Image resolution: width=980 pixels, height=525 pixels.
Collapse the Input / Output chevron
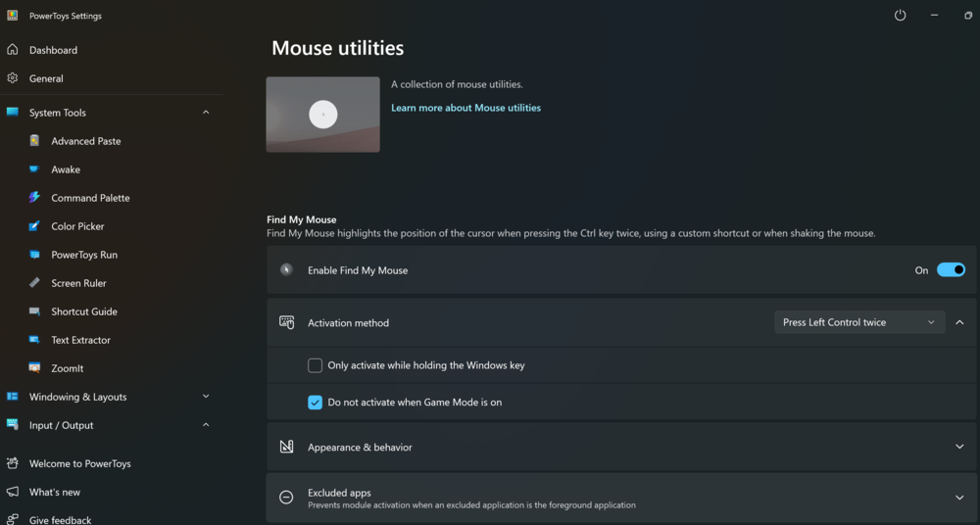click(206, 424)
